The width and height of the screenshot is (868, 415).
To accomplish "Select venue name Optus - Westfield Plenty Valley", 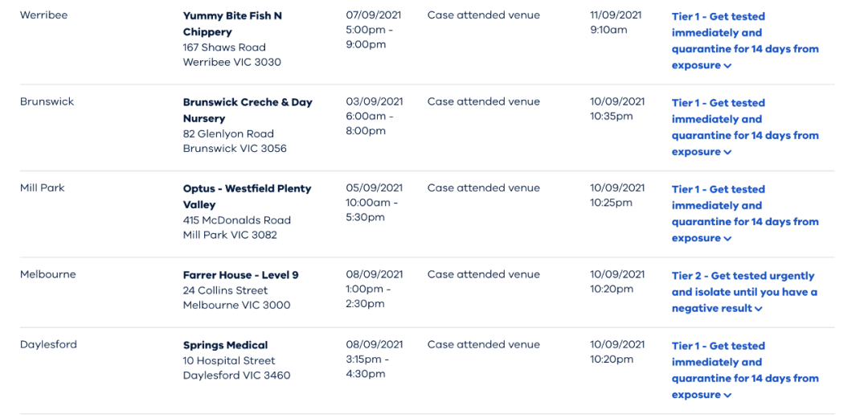I will pyautogui.click(x=247, y=197).
